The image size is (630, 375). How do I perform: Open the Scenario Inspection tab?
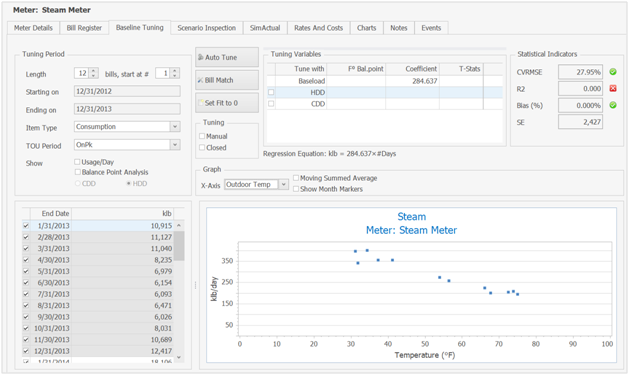[x=207, y=28]
